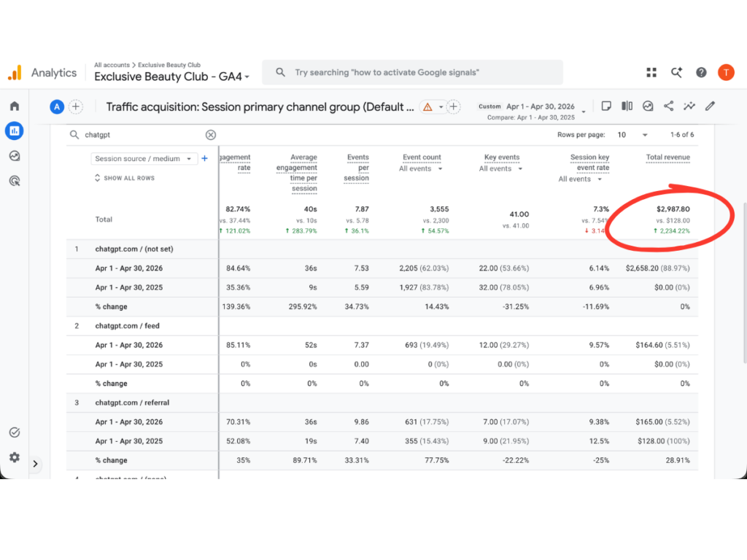Click revenue cell $164.60 (5.51%)
747x560 pixels.
point(662,345)
